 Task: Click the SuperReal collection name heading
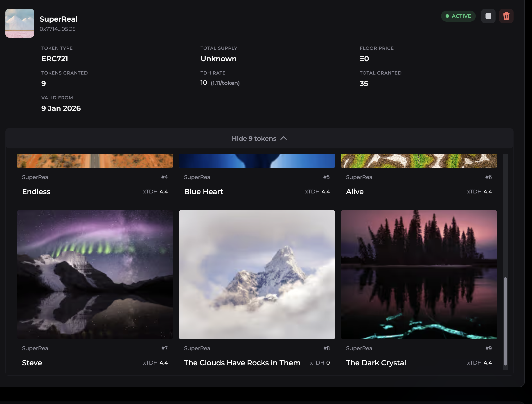(59, 19)
